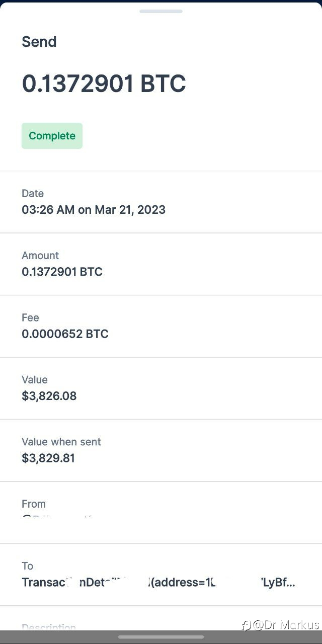
Task: Select the To row label
Action: click(x=27, y=566)
